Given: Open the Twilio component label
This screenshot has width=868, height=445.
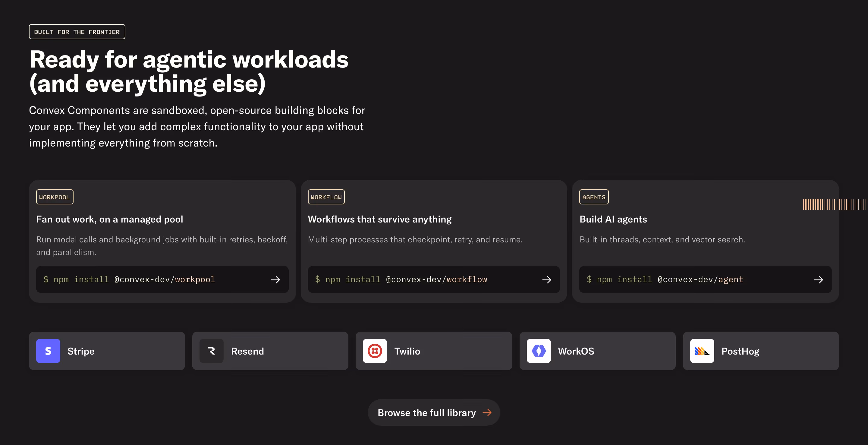Looking at the screenshot, I should tap(407, 351).
